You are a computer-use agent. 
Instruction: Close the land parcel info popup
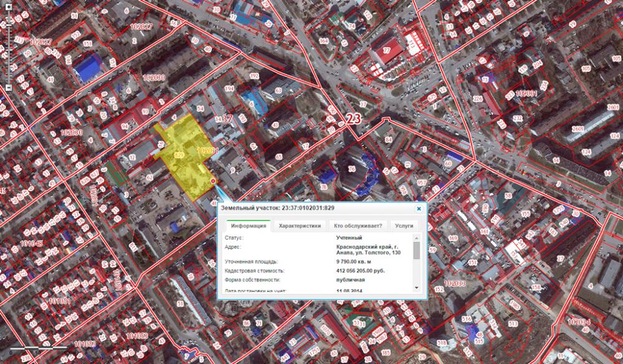click(419, 208)
